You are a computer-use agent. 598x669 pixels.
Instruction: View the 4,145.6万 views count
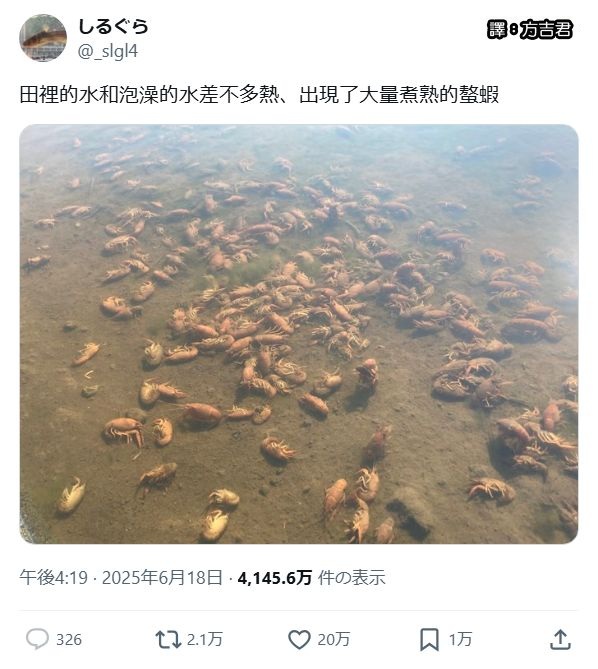point(275,578)
